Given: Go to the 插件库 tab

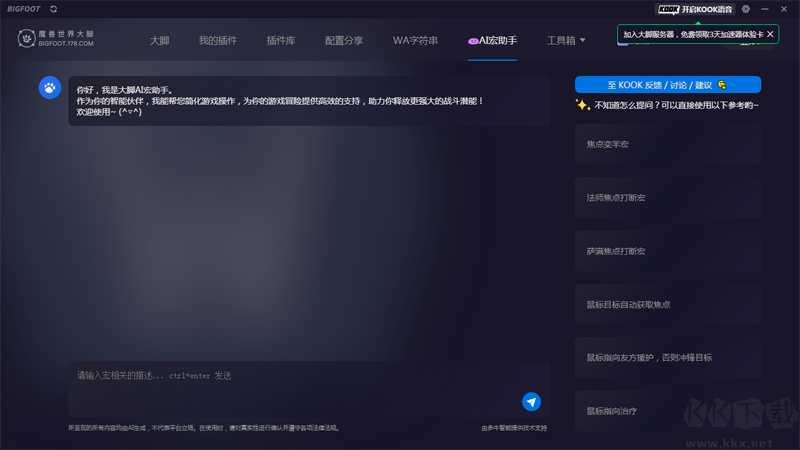Looking at the screenshot, I should [281, 40].
